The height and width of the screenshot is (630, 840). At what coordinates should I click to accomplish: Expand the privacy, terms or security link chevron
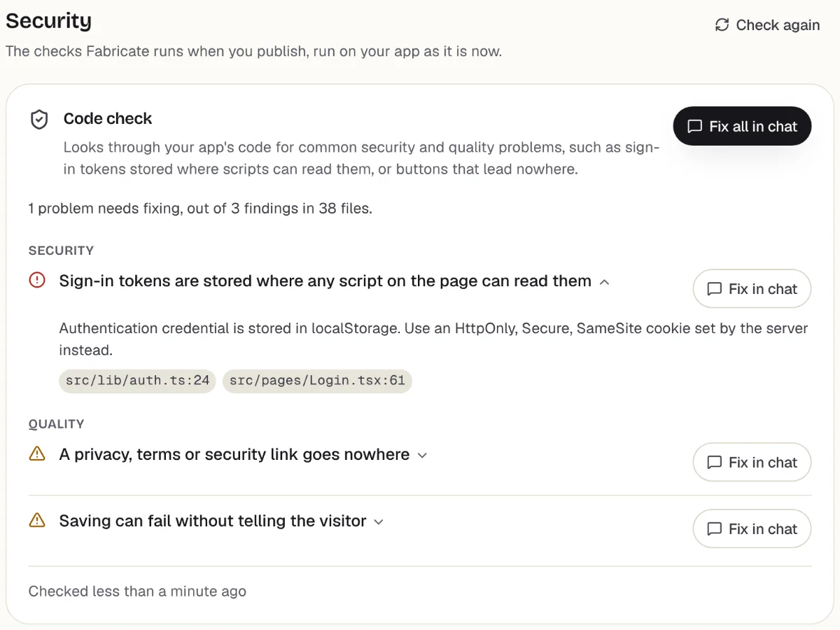[422, 455]
